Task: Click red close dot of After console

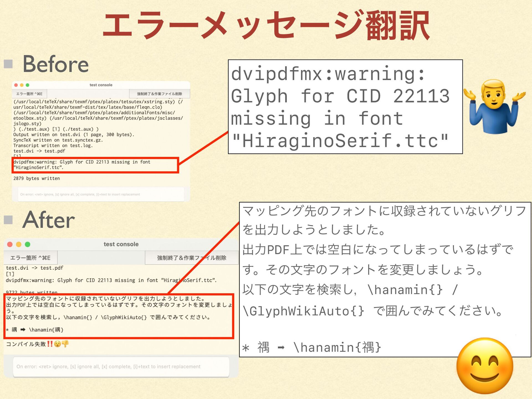Action: pos(10,244)
